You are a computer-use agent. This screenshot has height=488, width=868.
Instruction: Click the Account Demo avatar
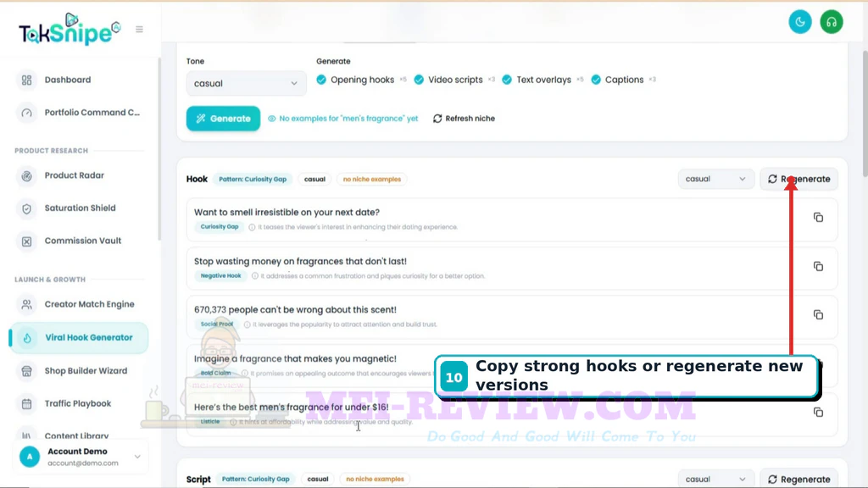[x=30, y=457]
